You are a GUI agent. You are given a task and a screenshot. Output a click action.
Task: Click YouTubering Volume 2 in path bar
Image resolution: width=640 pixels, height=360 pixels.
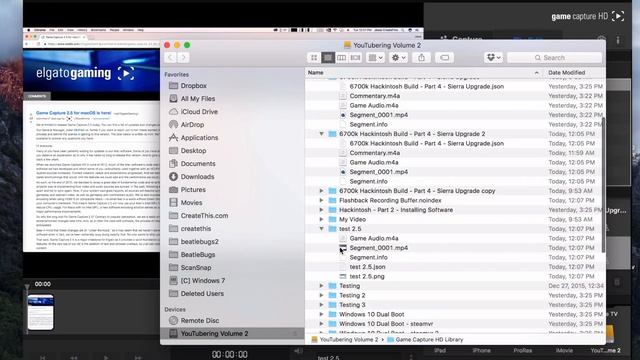[x=344, y=340]
